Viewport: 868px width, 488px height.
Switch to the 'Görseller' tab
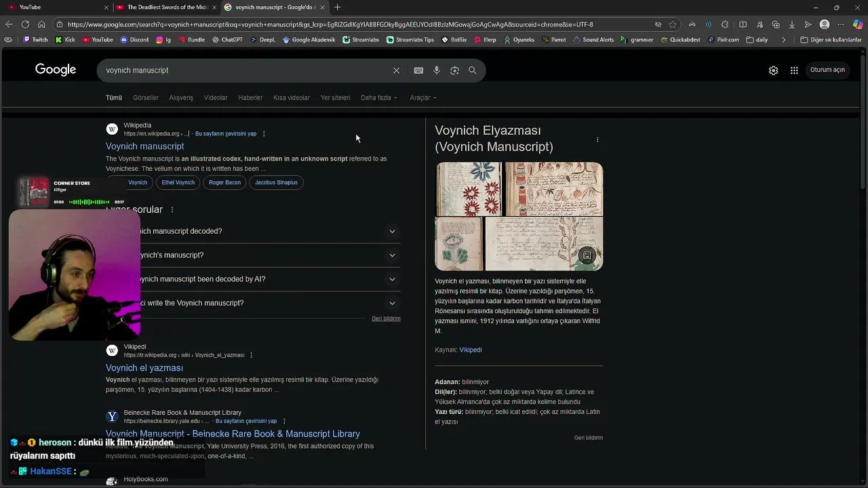click(x=146, y=98)
